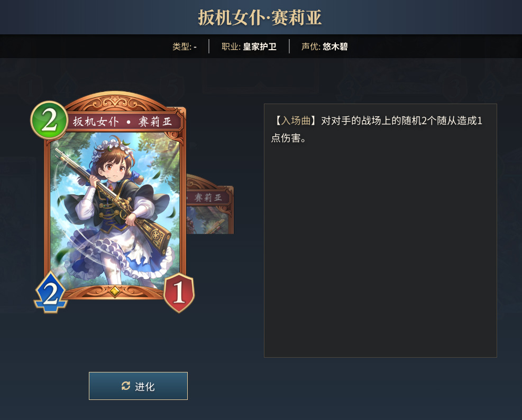Click the card name banner 扳机女仆 • 赛莉亚
522x420 pixels.
(x=123, y=122)
